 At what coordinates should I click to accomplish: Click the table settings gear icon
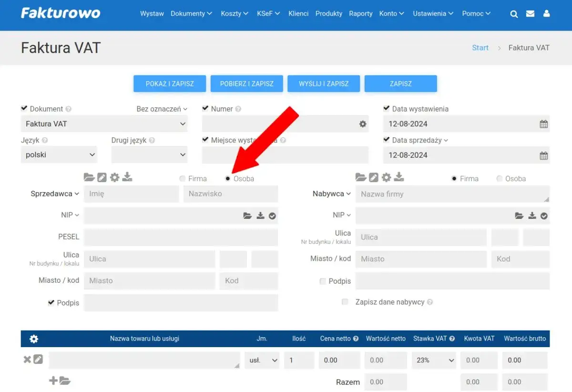click(34, 339)
